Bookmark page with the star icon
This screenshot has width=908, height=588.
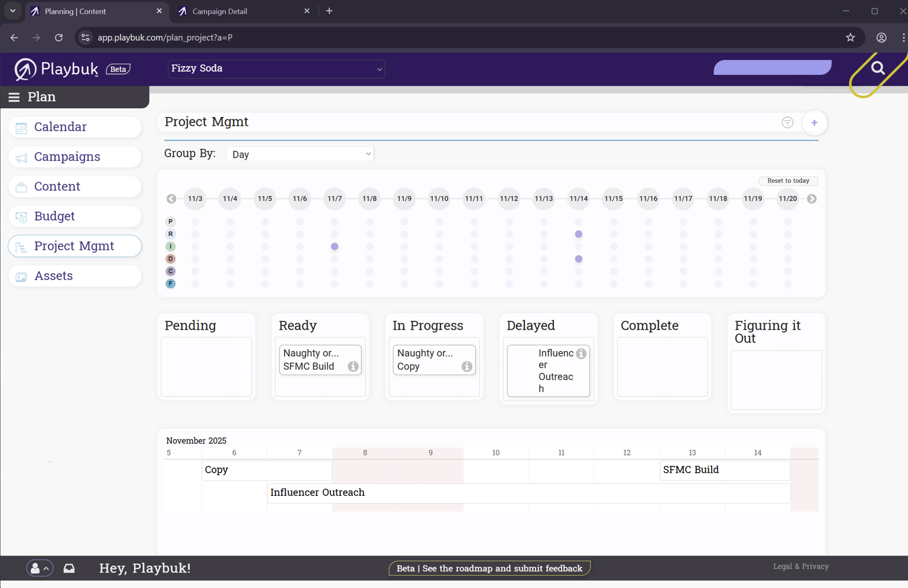click(850, 37)
